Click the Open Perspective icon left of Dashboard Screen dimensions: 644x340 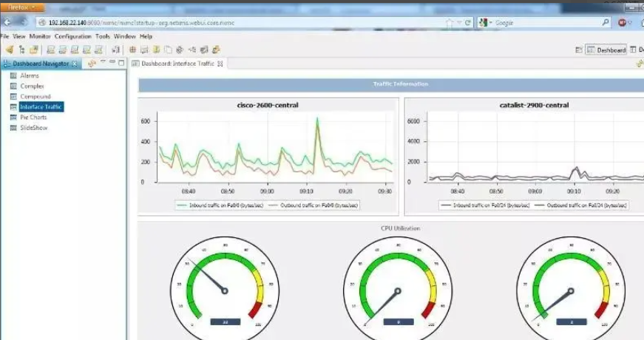(579, 50)
